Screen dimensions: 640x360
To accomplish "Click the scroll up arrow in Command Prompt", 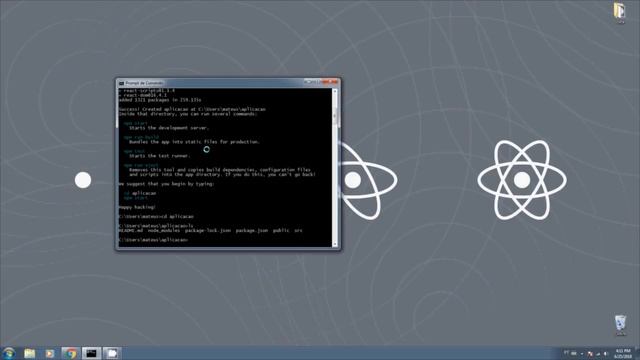I will [335, 91].
